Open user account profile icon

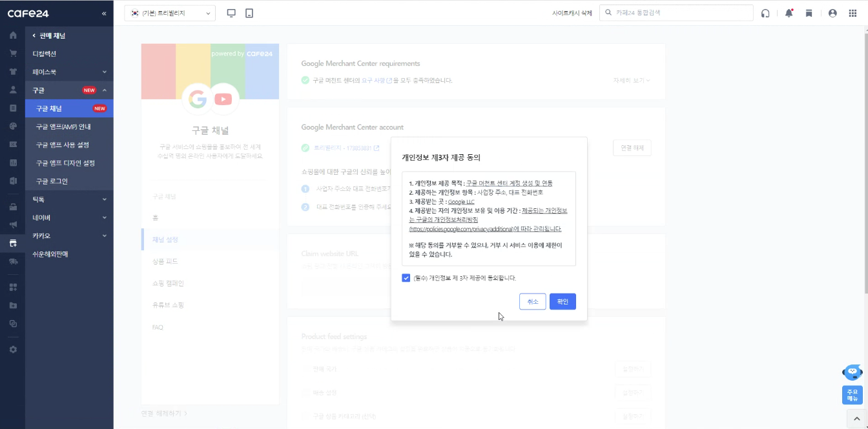click(x=832, y=13)
